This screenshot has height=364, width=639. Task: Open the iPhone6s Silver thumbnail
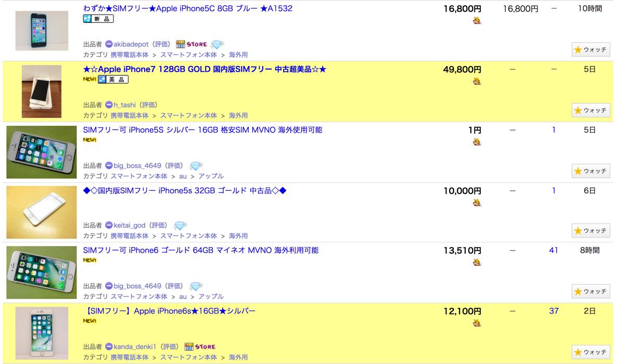tap(42, 333)
